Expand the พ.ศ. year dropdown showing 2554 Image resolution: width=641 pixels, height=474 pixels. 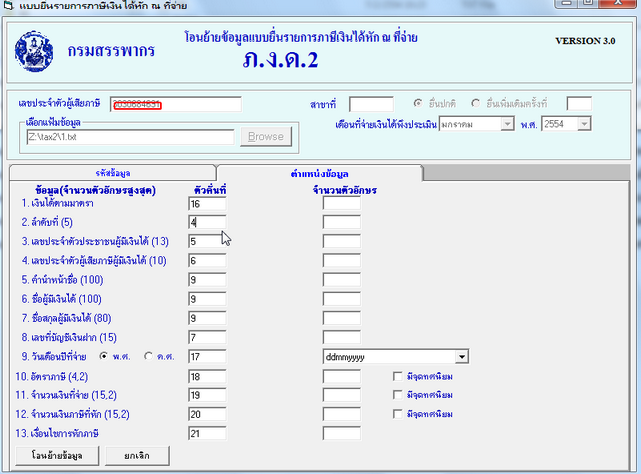[584, 124]
